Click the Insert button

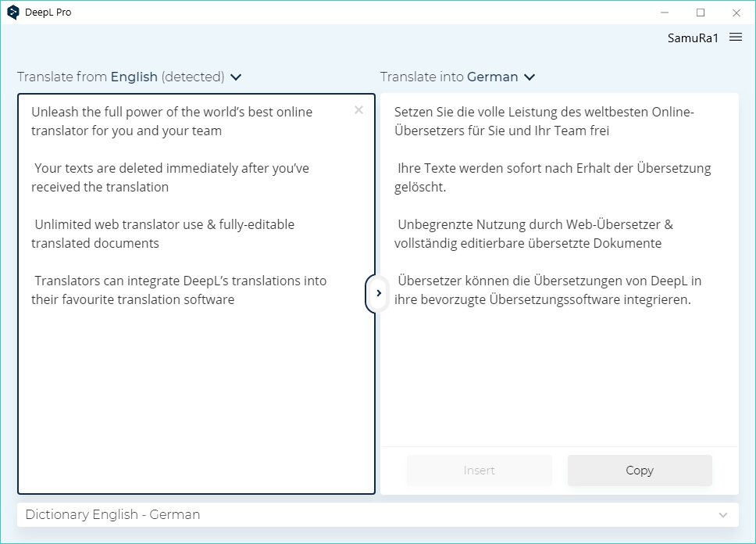pos(479,471)
